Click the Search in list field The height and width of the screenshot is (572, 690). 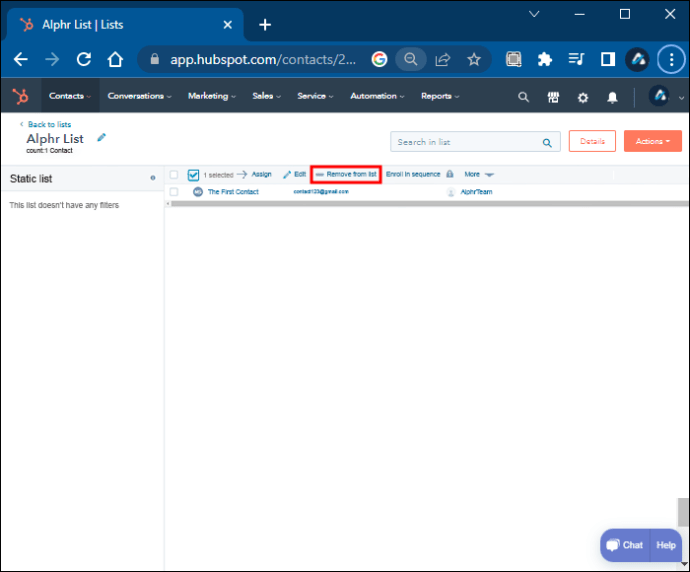[x=466, y=142]
